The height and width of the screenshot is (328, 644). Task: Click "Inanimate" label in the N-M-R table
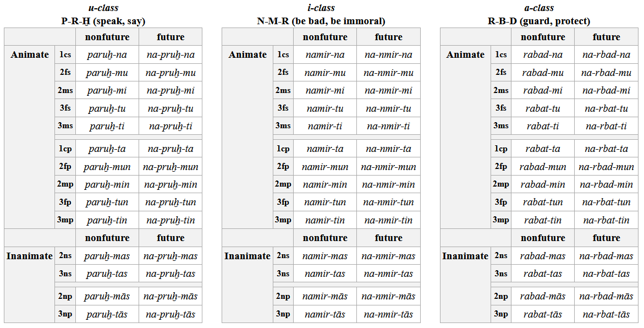click(x=247, y=256)
